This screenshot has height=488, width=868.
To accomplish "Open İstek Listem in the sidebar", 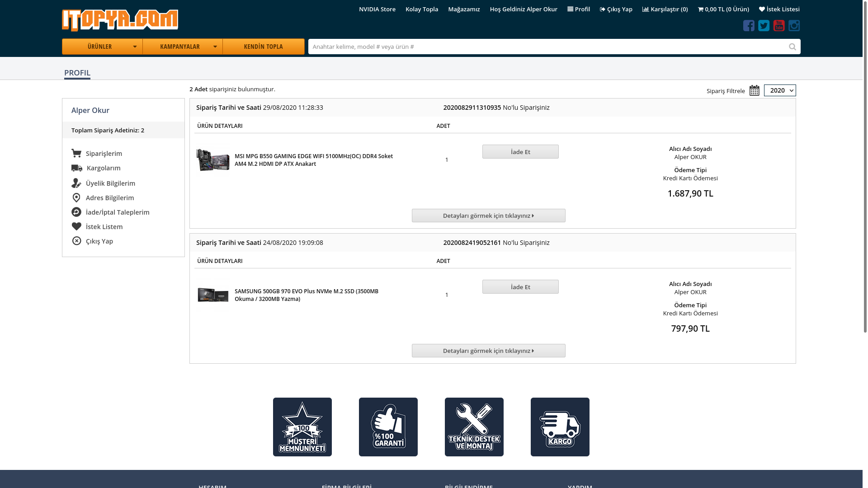I will pos(104,227).
